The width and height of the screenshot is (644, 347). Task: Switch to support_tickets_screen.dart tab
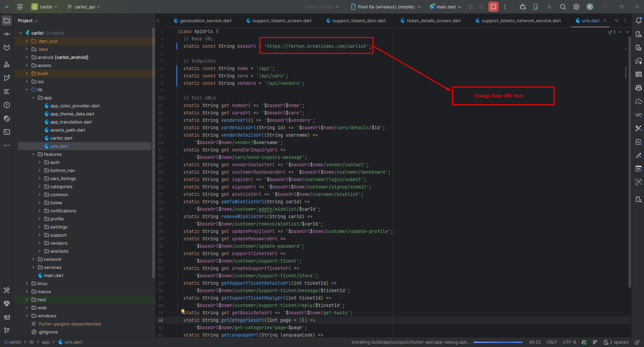click(279, 21)
